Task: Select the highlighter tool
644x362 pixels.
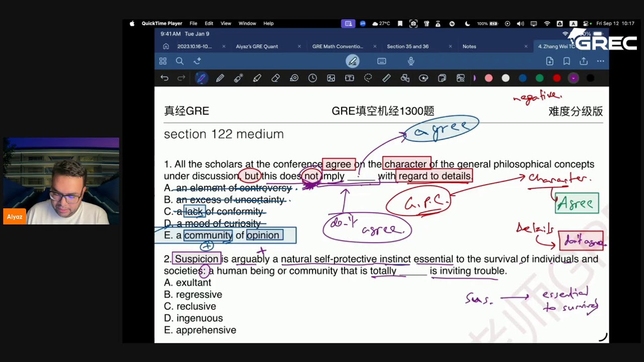Action: click(x=257, y=78)
